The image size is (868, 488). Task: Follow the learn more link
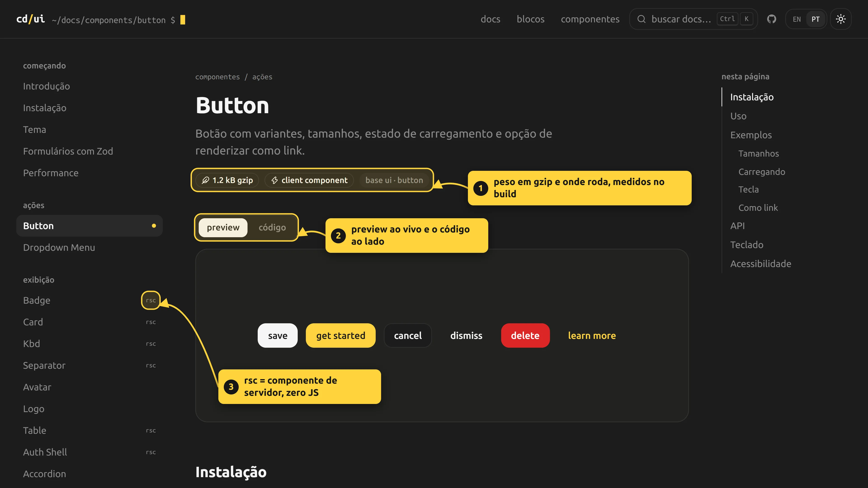point(592,335)
